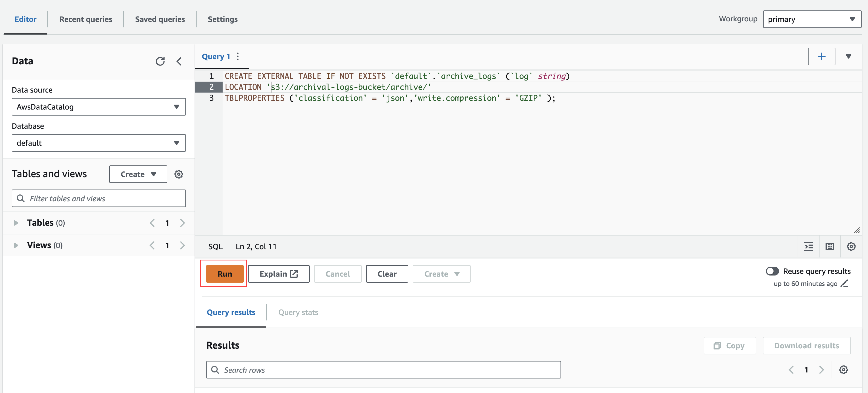Switch to the Editor tab
Viewport: 868px width, 393px height.
[x=25, y=19]
